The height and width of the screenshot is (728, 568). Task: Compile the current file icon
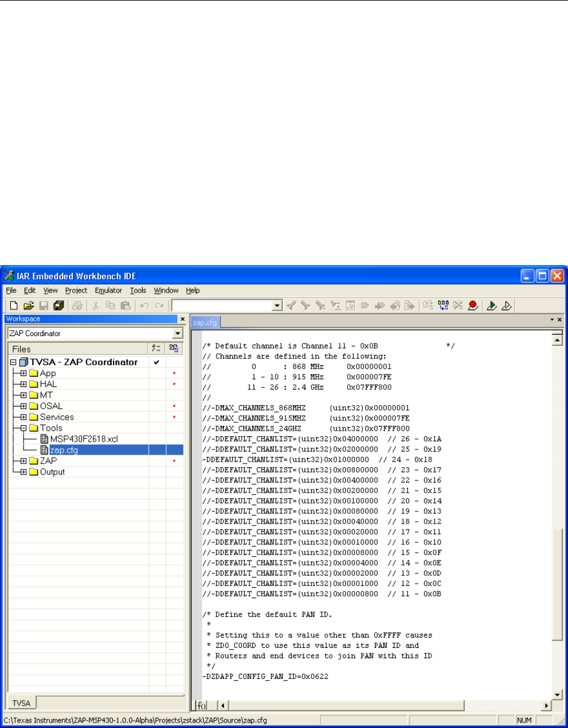click(429, 306)
